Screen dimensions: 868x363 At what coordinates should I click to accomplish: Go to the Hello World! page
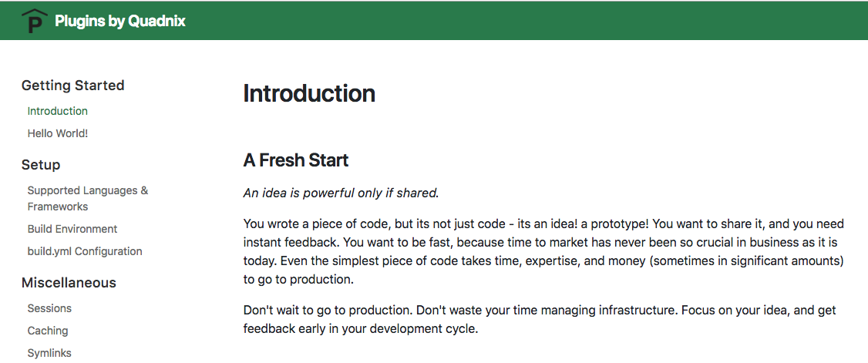[58, 133]
